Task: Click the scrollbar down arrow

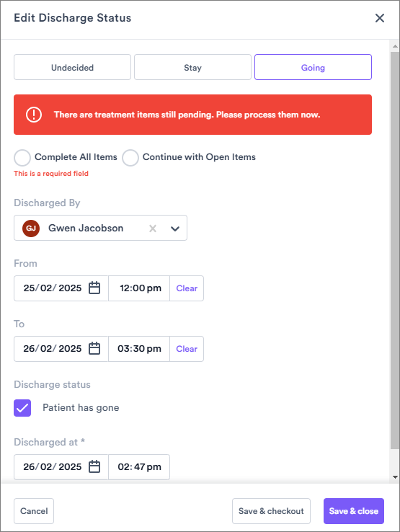Action: tap(395, 477)
